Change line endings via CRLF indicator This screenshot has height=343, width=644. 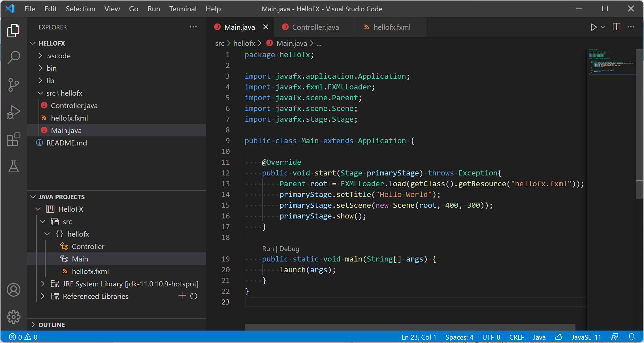[x=517, y=337]
